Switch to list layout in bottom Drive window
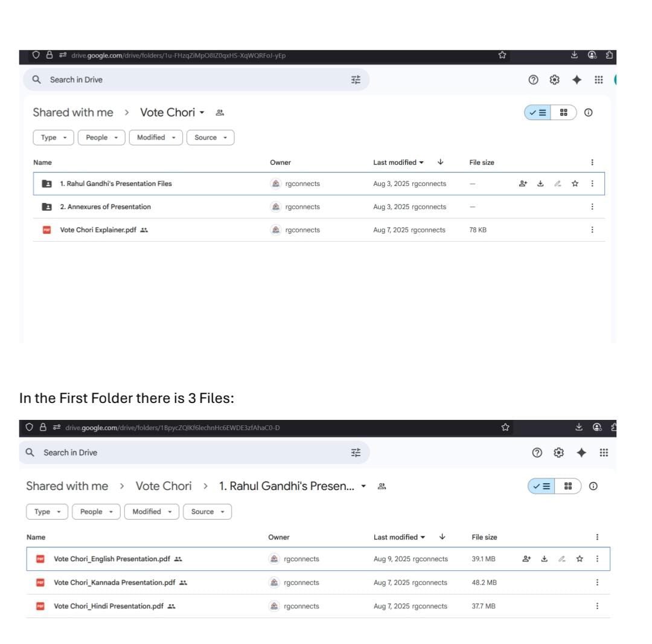Screen dimensions: 652x644 [542, 486]
